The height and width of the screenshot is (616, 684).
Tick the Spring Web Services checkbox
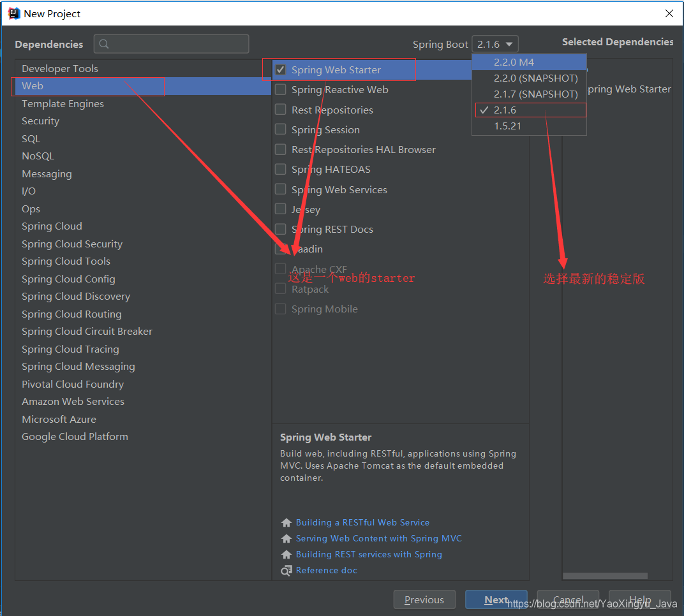click(281, 189)
